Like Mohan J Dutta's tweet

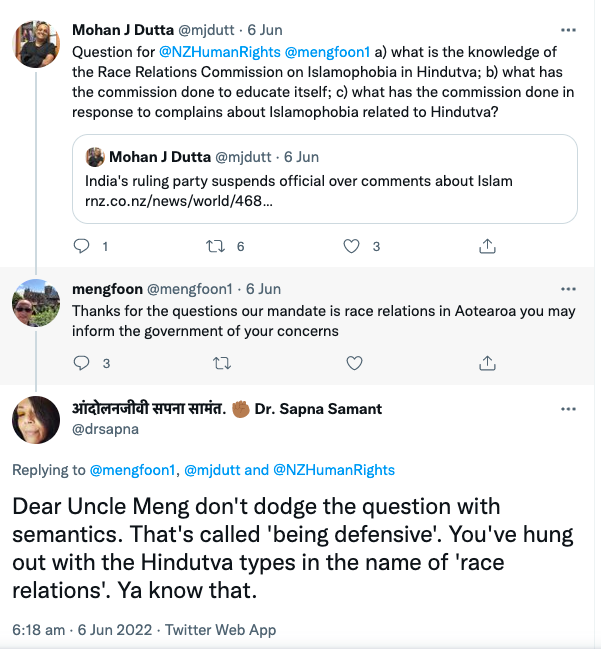(x=352, y=246)
